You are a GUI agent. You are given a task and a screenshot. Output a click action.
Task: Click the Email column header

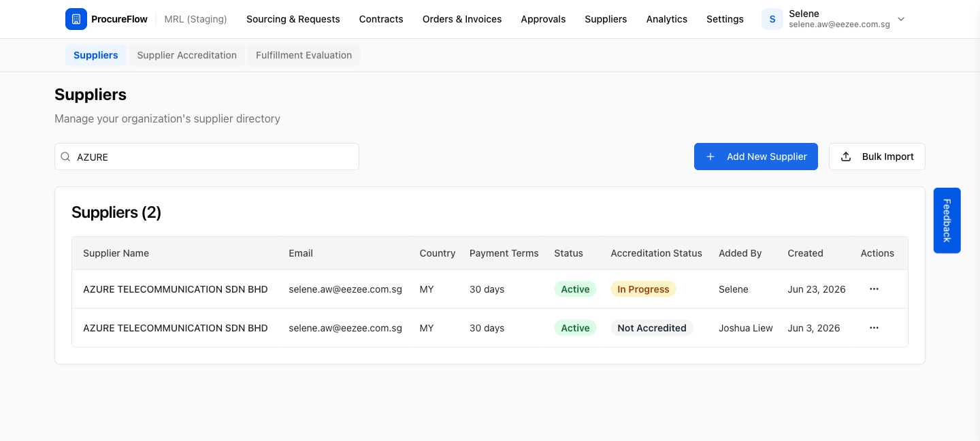(x=301, y=253)
